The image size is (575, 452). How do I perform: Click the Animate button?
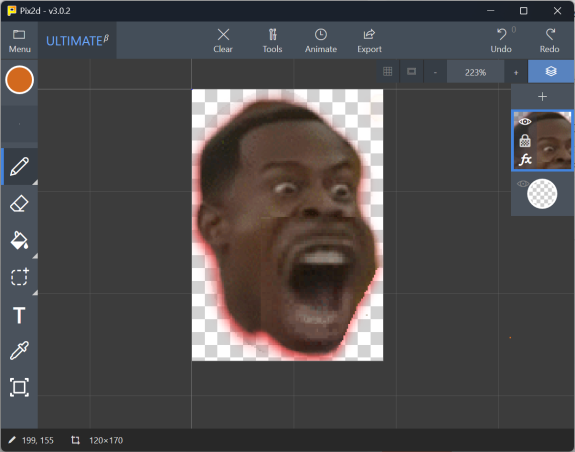pyautogui.click(x=321, y=41)
